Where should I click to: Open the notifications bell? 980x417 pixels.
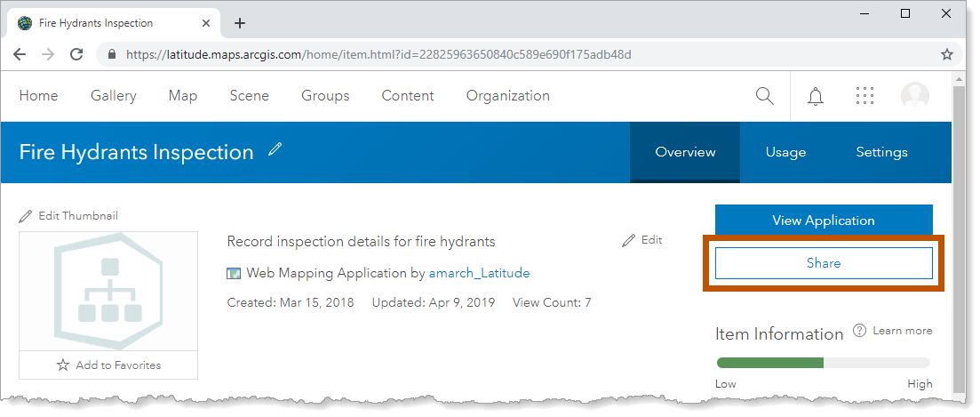(x=815, y=96)
